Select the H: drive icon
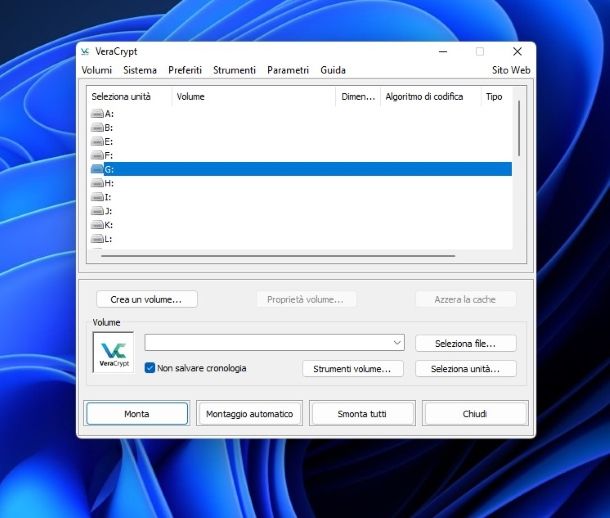This screenshot has width=610, height=518. click(97, 183)
